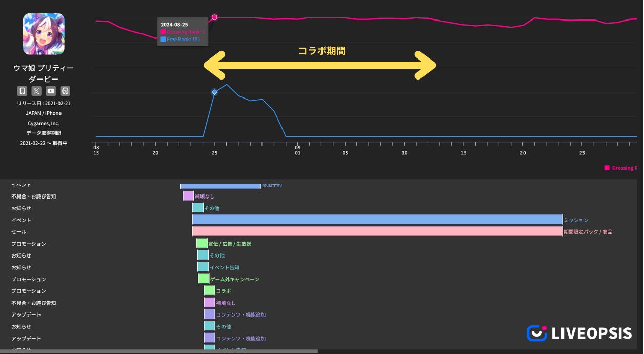Click the purple 補填なし bar above ミッション row
The width and height of the screenshot is (644, 354).
click(x=188, y=196)
